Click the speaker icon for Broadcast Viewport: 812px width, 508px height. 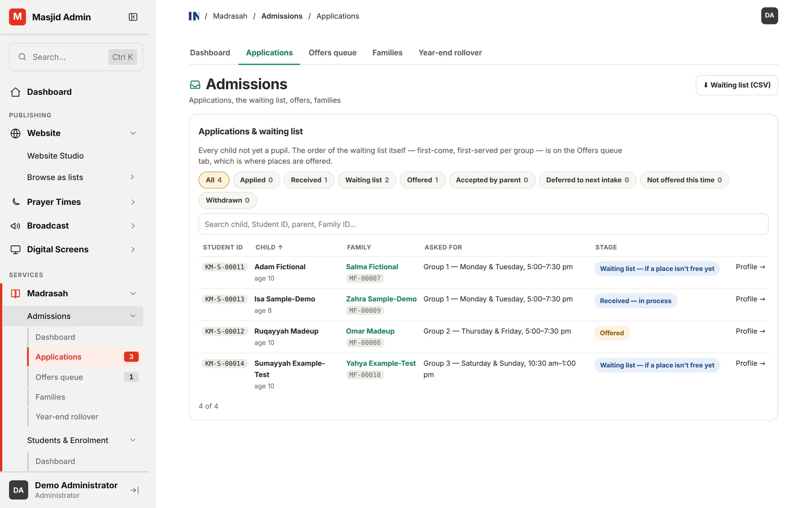click(x=16, y=226)
